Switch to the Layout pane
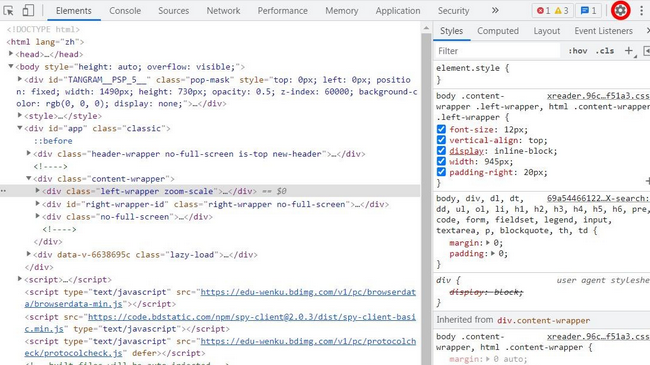Image resolution: width=650 pixels, height=365 pixels. coord(546,31)
